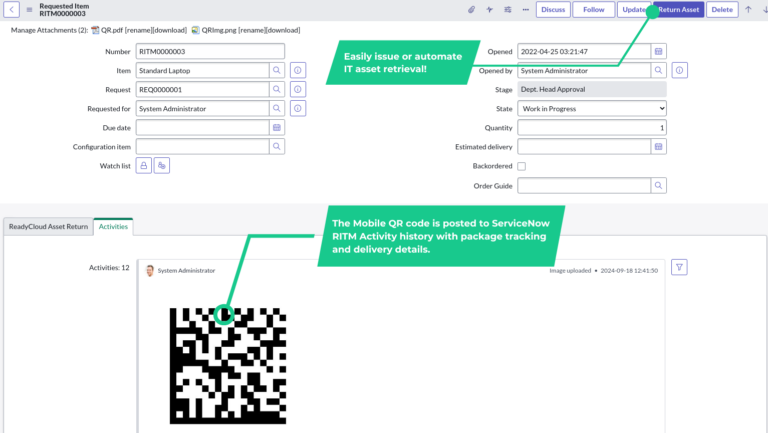The image size is (768, 433).
Task: Click the QRImg.png image file icon
Action: point(195,30)
